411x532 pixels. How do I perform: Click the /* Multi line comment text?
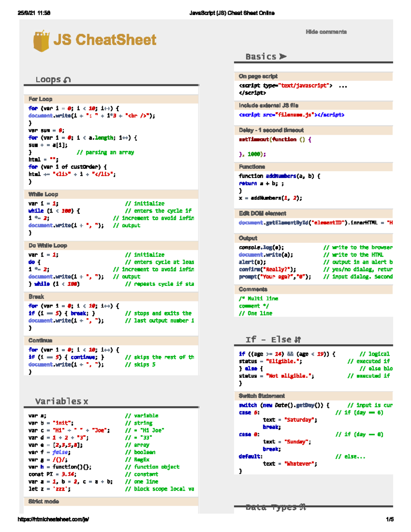click(259, 302)
